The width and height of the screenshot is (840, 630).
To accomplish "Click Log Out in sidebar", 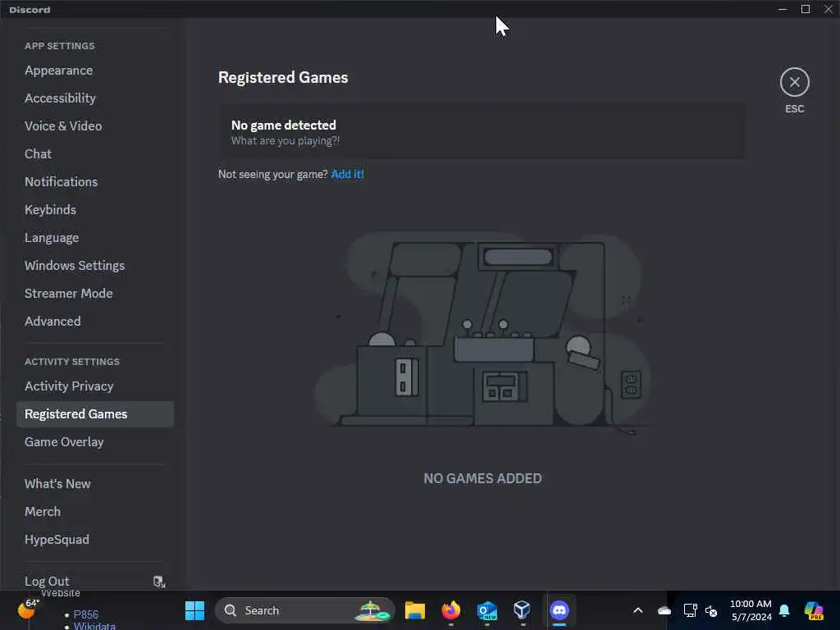I will (x=47, y=582).
